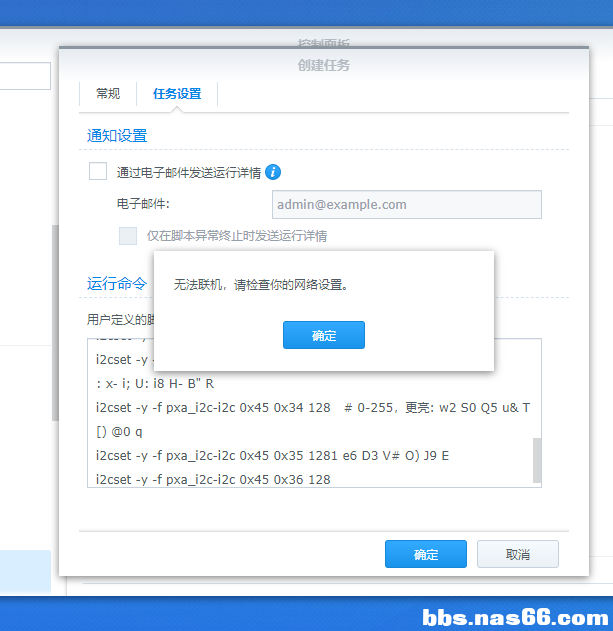Cancel task creation with 取消 button

tap(517, 554)
